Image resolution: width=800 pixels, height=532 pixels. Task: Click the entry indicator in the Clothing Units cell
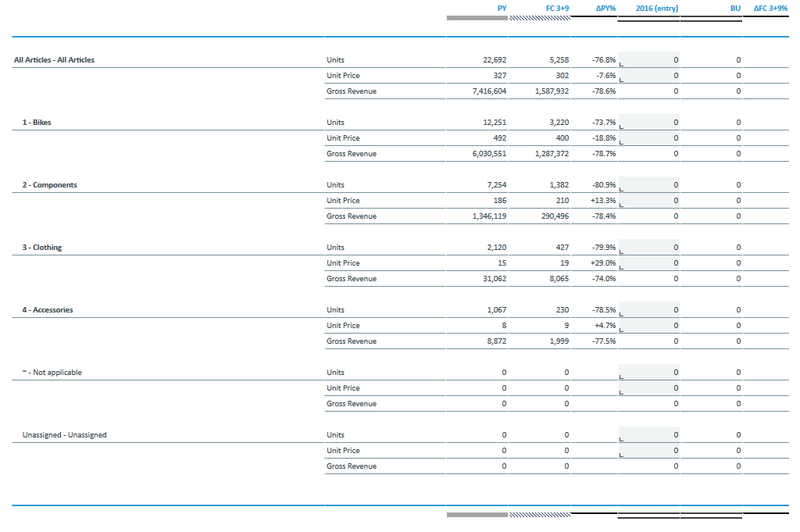pyautogui.click(x=621, y=250)
